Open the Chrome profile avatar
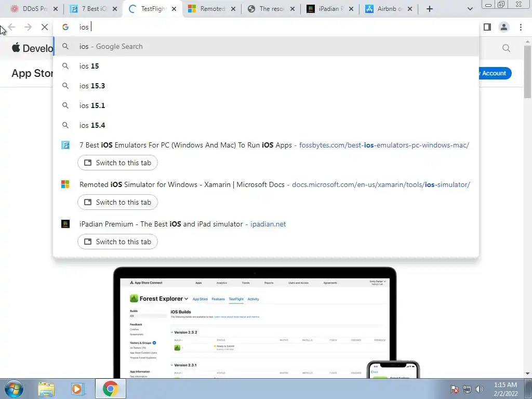This screenshot has height=399, width=532. (504, 27)
